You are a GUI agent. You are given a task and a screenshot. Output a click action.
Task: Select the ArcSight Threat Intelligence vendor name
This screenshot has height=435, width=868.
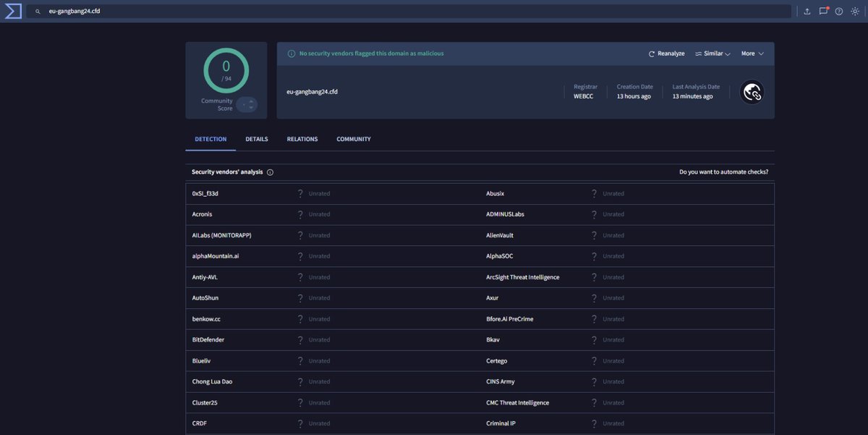pyautogui.click(x=523, y=277)
